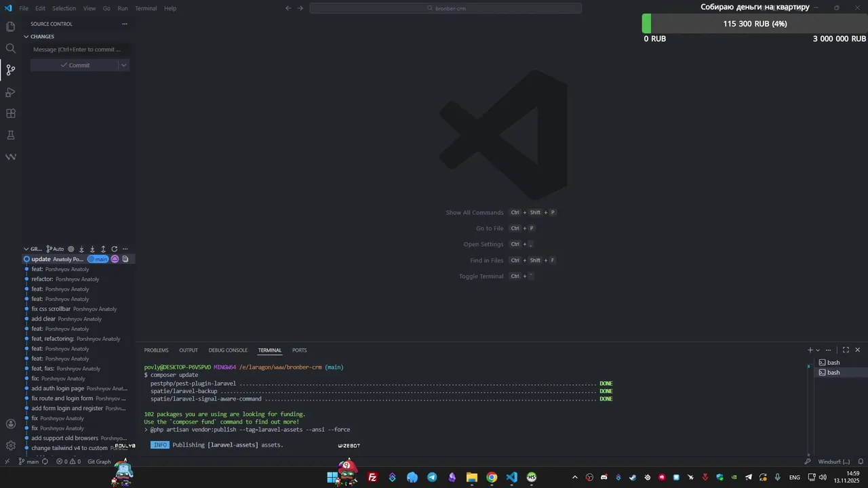This screenshot has height=488, width=868.
Task: Click the synchronize changes status bar icon
Action: click(45, 462)
